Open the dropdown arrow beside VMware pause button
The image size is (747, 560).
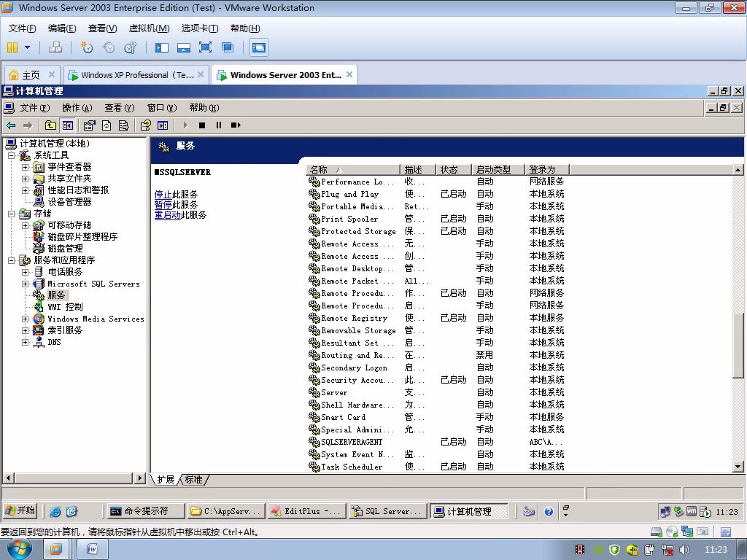tap(27, 47)
